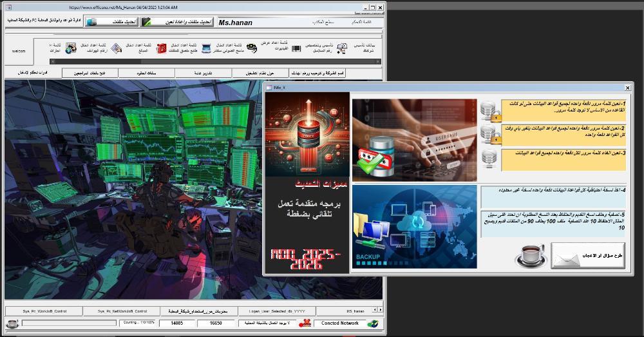The height and width of the screenshot is (337, 644).
Task: Click the red file attachment printing icon
Action: click(x=161, y=48)
